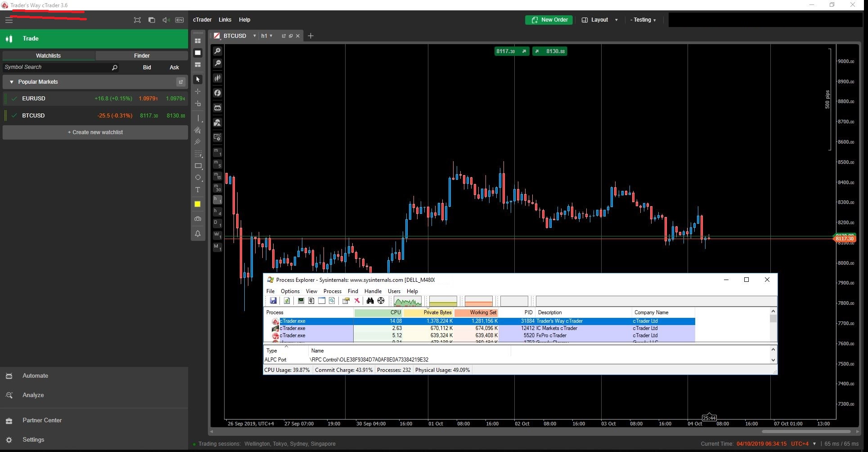Open the cTrader Help menu
The width and height of the screenshot is (868, 452).
(245, 20)
